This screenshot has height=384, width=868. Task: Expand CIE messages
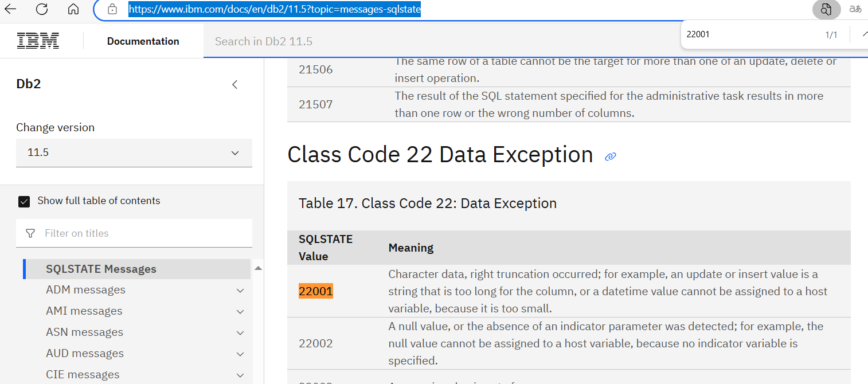pos(240,375)
